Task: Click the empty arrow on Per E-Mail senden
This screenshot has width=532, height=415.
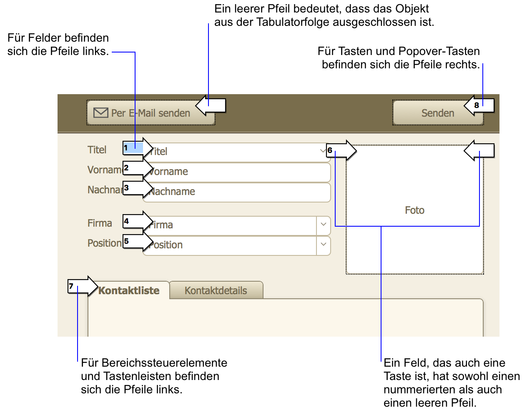Action: [211, 105]
